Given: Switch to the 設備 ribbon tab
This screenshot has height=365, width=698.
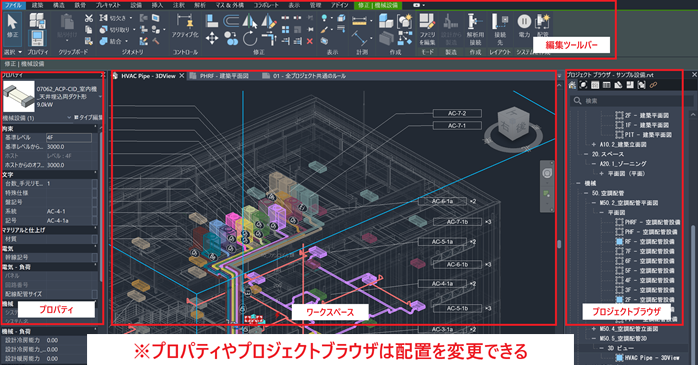Looking at the screenshot, I should coord(136,5).
